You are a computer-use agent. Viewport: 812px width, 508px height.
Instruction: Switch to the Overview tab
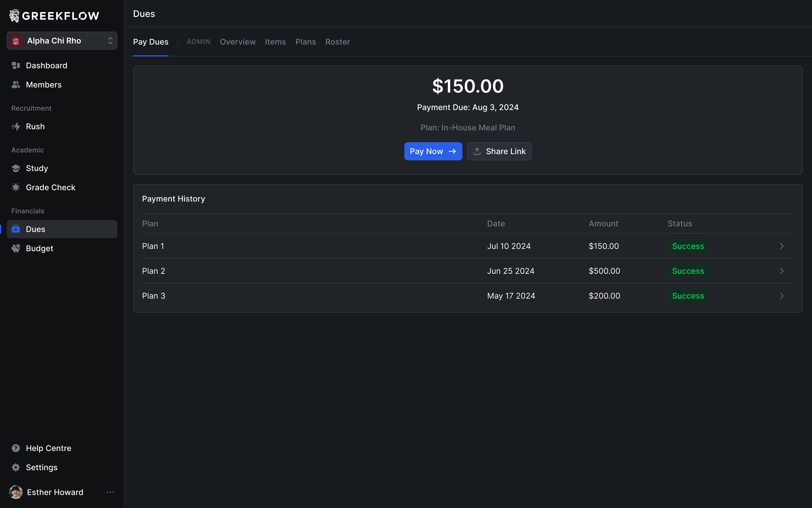click(x=238, y=42)
